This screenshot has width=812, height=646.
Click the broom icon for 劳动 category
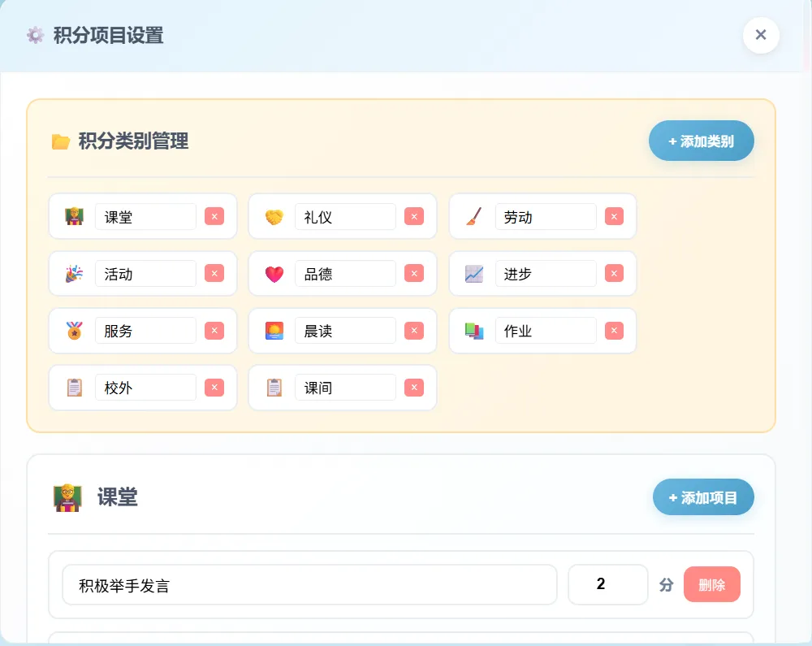pos(474,216)
